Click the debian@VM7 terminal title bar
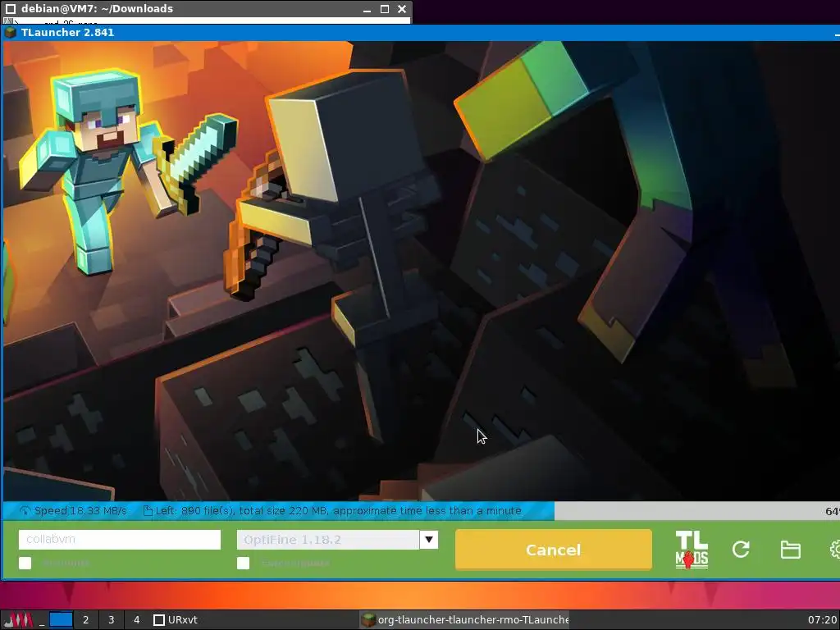Screen dimensions: 840x630 pos(206,8)
